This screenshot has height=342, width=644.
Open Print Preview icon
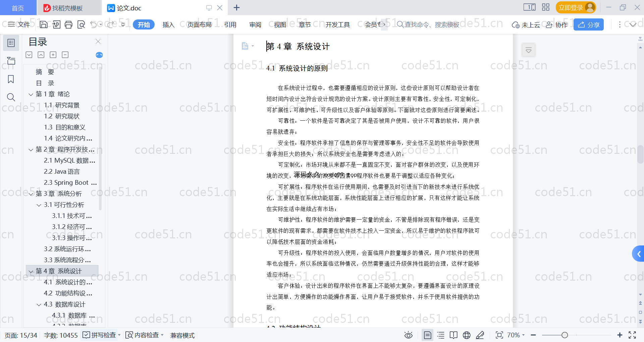pos(81,24)
